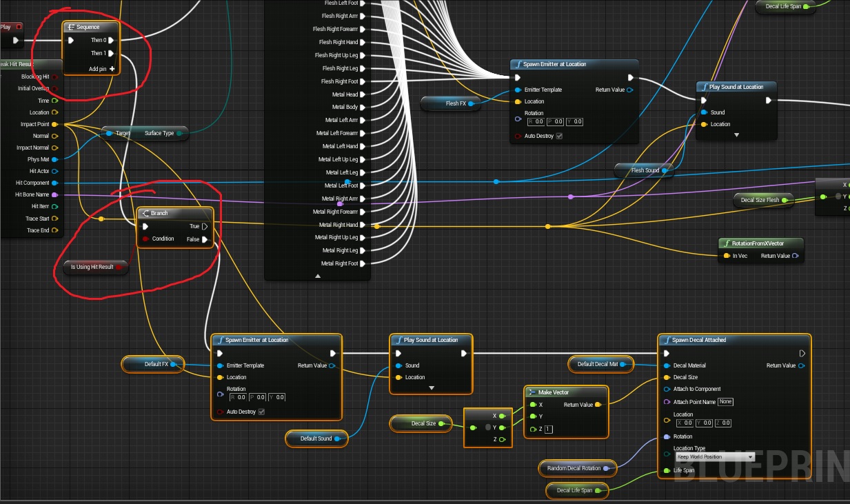
Task: Select the Random Decal Rotation variable node
Action: click(577, 468)
